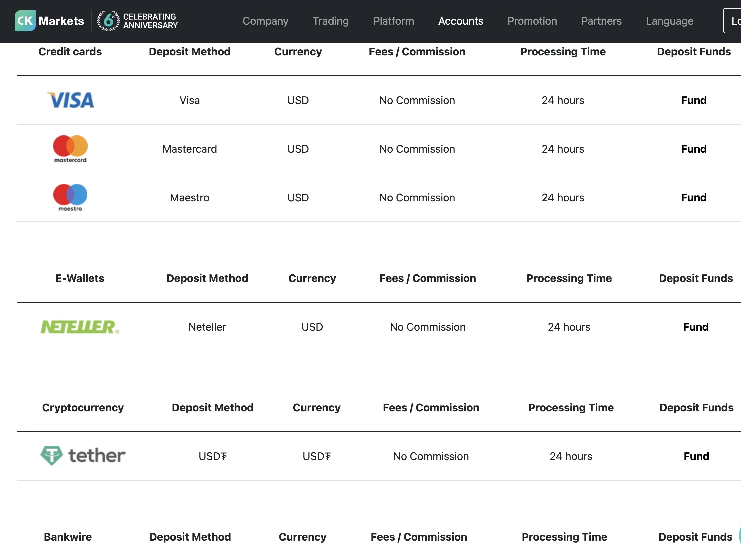Click the Visa deposit method text

[x=190, y=100]
